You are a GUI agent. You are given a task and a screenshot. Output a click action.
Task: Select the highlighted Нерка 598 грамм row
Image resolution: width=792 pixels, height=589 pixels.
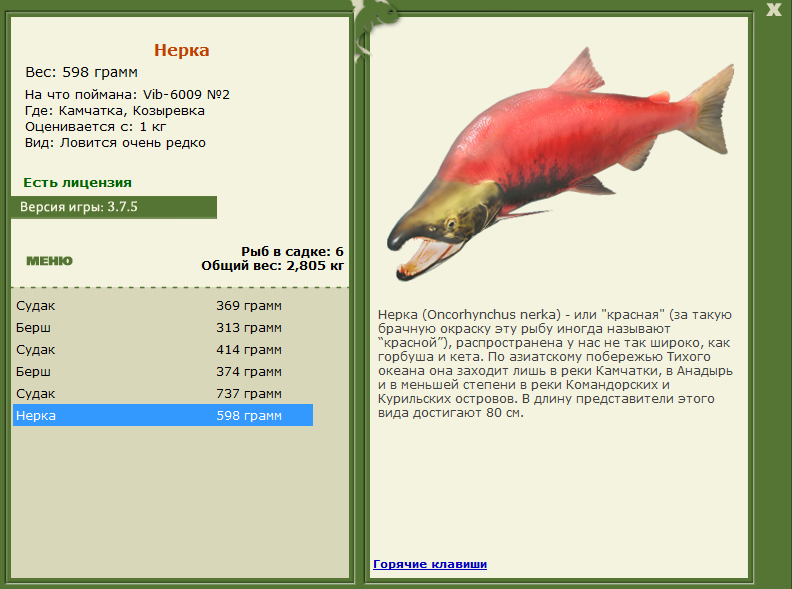pos(163,415)
